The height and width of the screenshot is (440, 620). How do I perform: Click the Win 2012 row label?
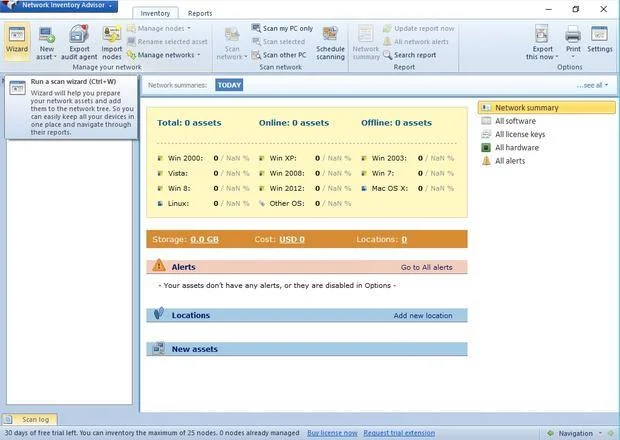(x=287, y=188)
